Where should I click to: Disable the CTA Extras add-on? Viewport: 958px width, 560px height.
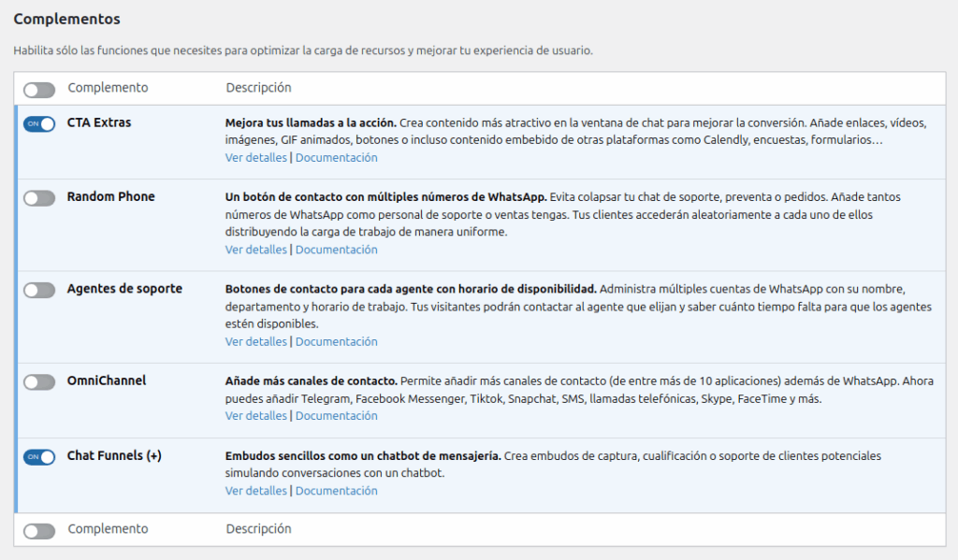(39, 124)
